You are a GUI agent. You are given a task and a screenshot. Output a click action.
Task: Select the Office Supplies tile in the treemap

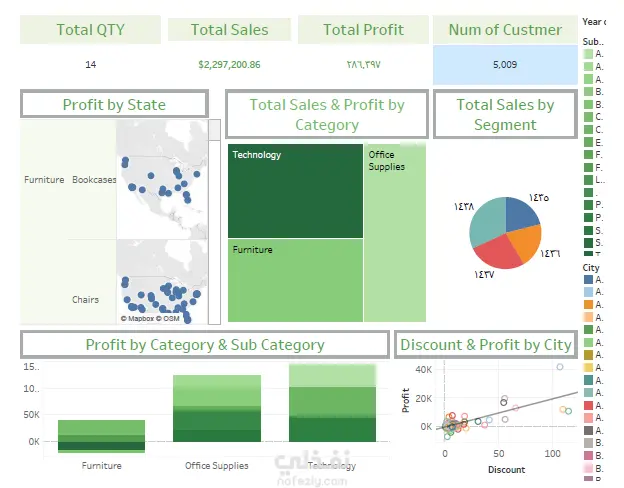tap(395, 233)
